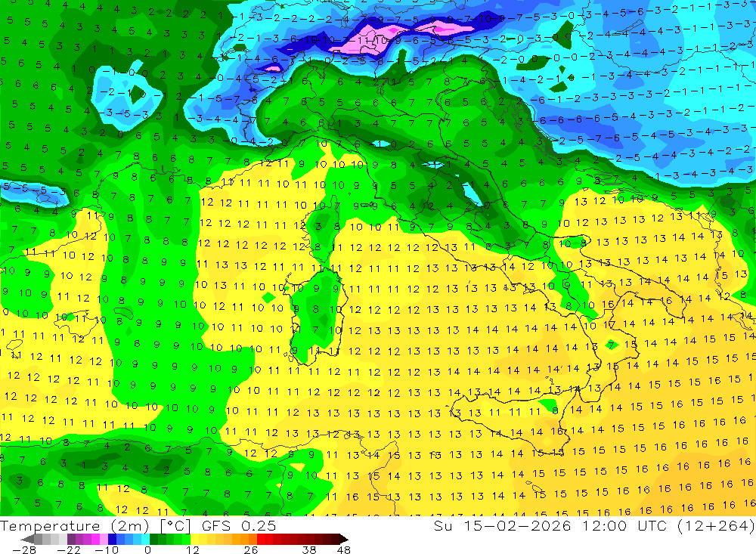The image size is (756, 554).
Task: Click the cyan segment just before the legend's 0 mark
Action: point(145,540)
